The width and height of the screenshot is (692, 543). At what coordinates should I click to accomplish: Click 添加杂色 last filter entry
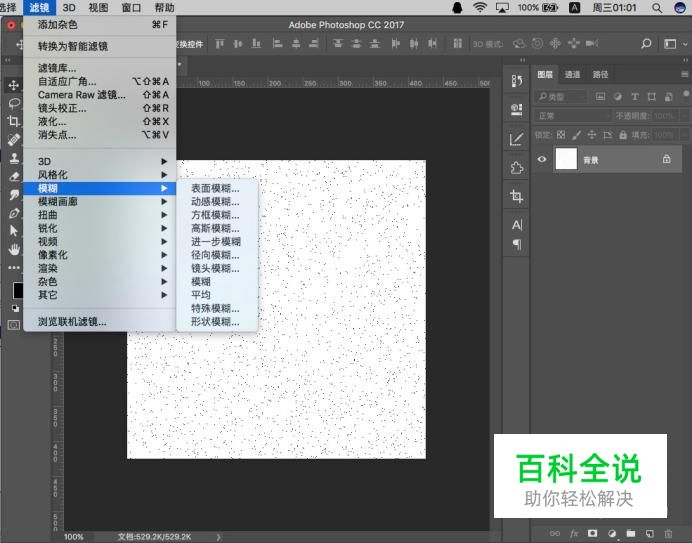(x=100, y=25)
